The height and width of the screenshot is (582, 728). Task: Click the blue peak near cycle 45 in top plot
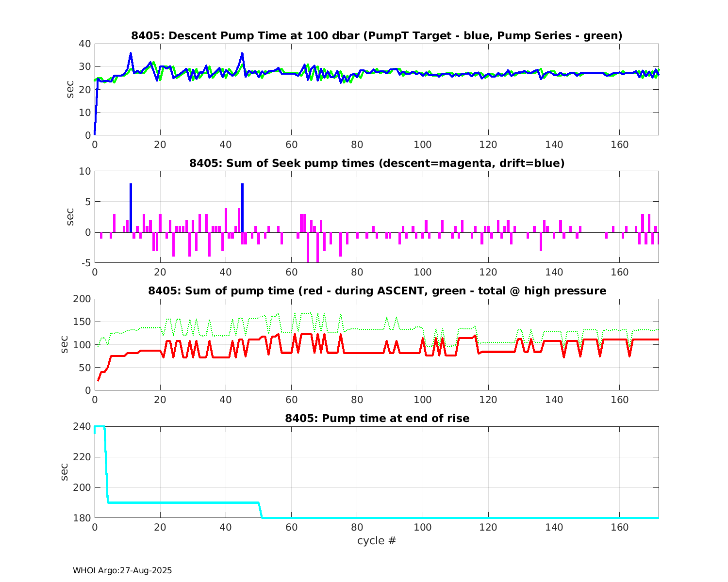point(242,54)
